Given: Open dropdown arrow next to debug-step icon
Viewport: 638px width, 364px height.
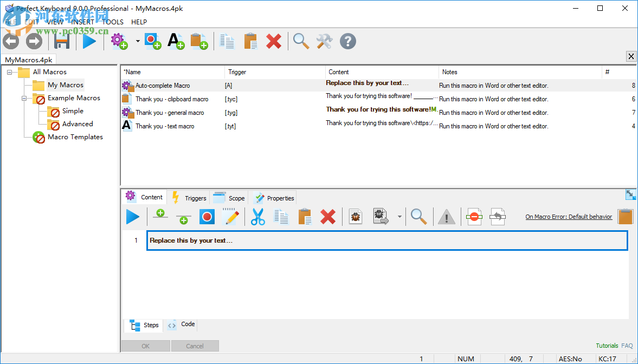Looking at the screenshot, I should [x=399, y=217].
